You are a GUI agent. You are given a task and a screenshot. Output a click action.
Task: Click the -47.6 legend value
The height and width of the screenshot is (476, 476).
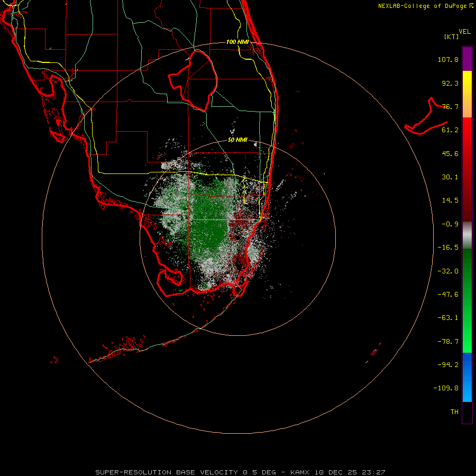click(448, 295)
